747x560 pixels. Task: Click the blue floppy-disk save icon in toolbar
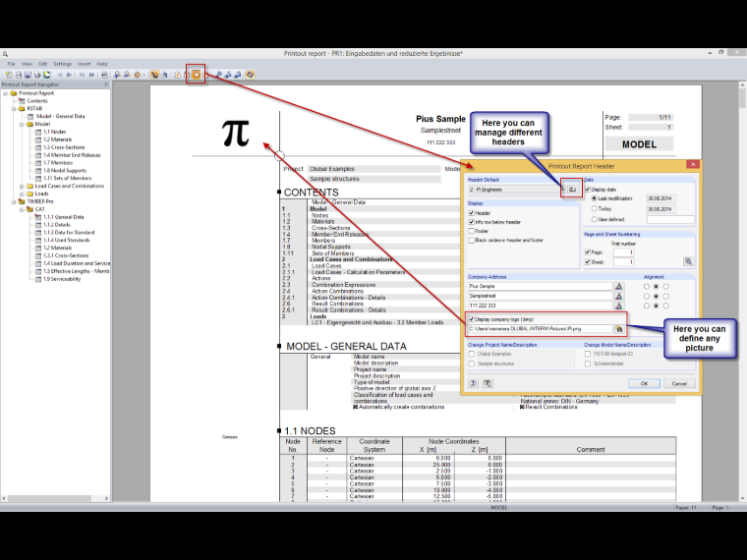tap(28, 75)
